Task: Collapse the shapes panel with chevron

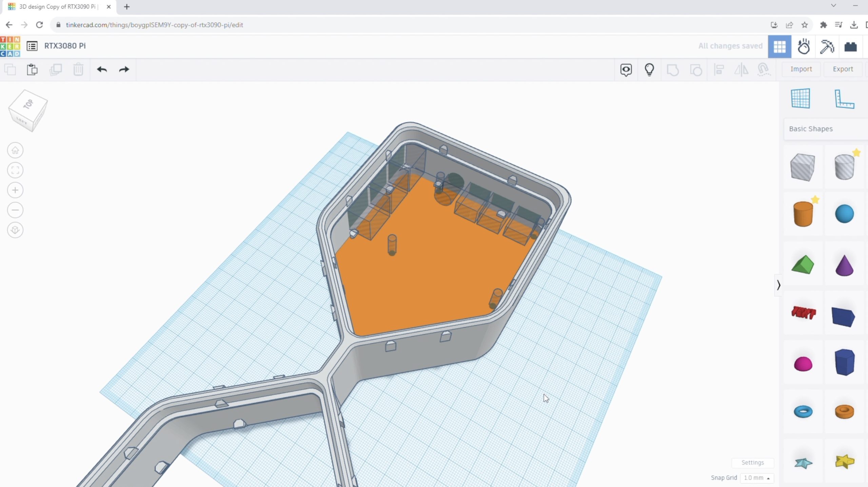Action: (x=778, y=285)
